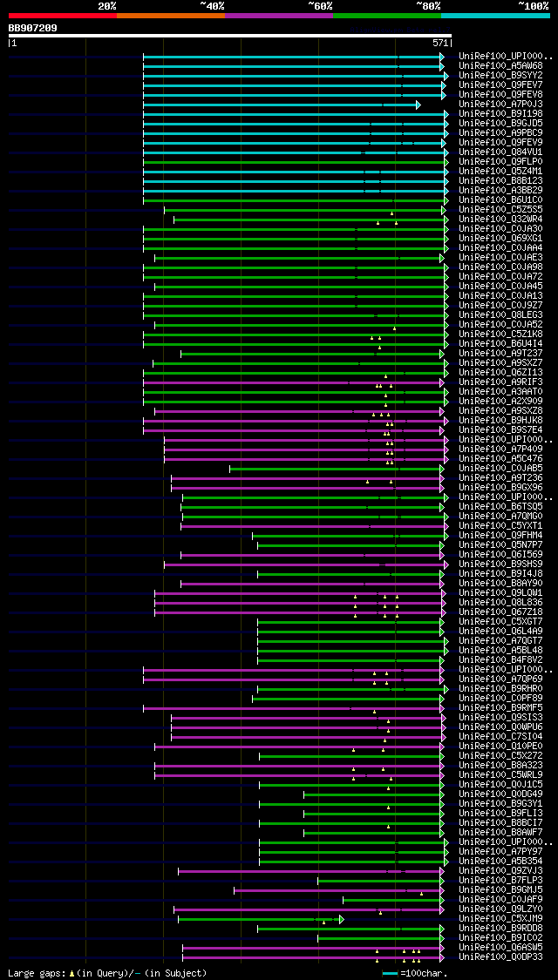Open hit UniRef100_B9HJK8
The width and height of the screenshot is (558, 980).
point(501,421)
